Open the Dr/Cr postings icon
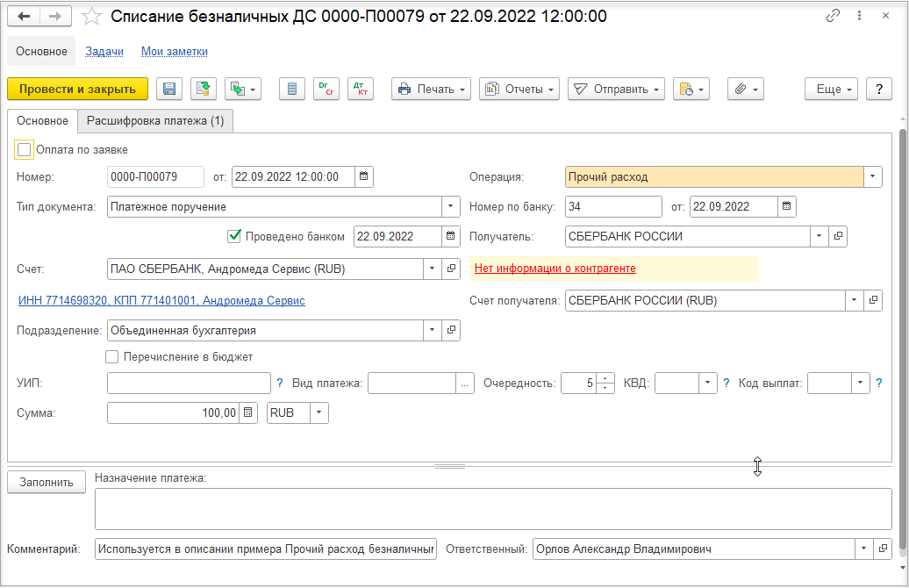 (x=326, y=89)
